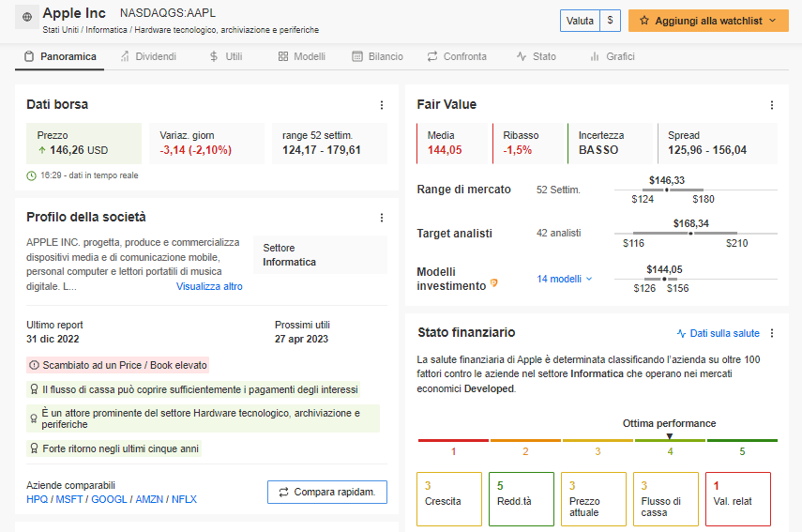Open the Profilo della società options menu
The height and width of the screenshot is (532, 802).
tap(382, 218)
